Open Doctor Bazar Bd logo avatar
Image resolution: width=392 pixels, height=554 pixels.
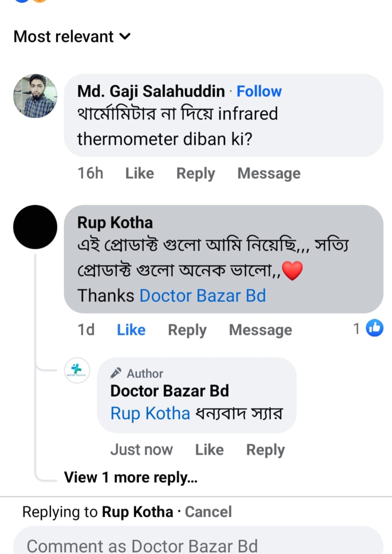77,370
